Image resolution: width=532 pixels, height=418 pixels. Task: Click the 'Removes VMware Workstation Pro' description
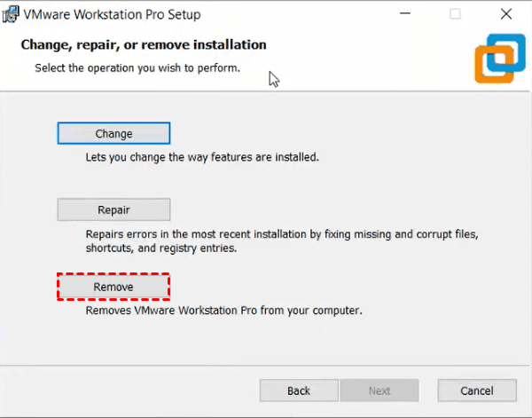point(224,312)
